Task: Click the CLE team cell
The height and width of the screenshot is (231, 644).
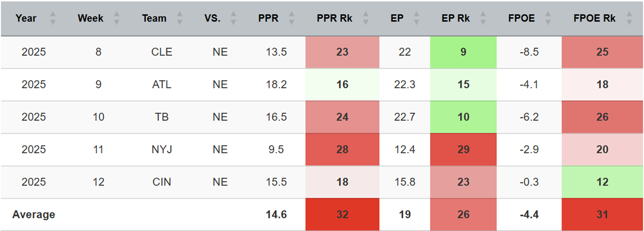Action: tap(162, 52)
